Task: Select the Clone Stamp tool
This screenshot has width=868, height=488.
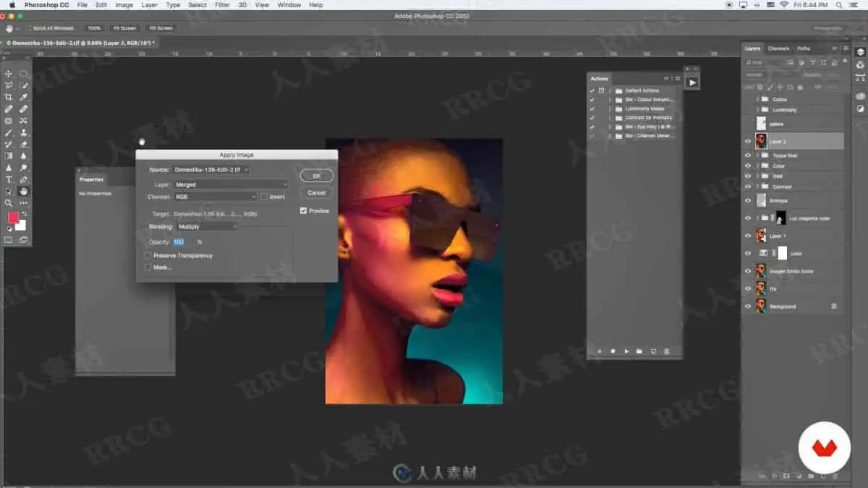Action: pyautogui.click(x=24, y=132)
